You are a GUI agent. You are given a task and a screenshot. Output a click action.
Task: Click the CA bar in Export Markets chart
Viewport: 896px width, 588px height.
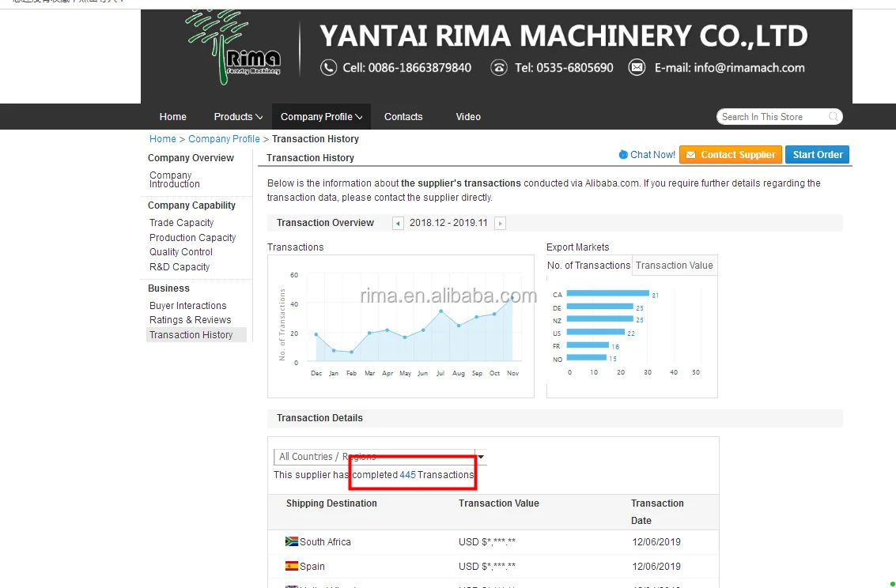(x=607, y=295)
